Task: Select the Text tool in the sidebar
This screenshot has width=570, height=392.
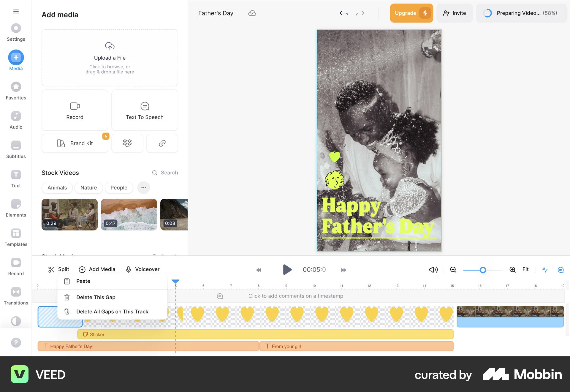Action: click(x=16, y=178)
